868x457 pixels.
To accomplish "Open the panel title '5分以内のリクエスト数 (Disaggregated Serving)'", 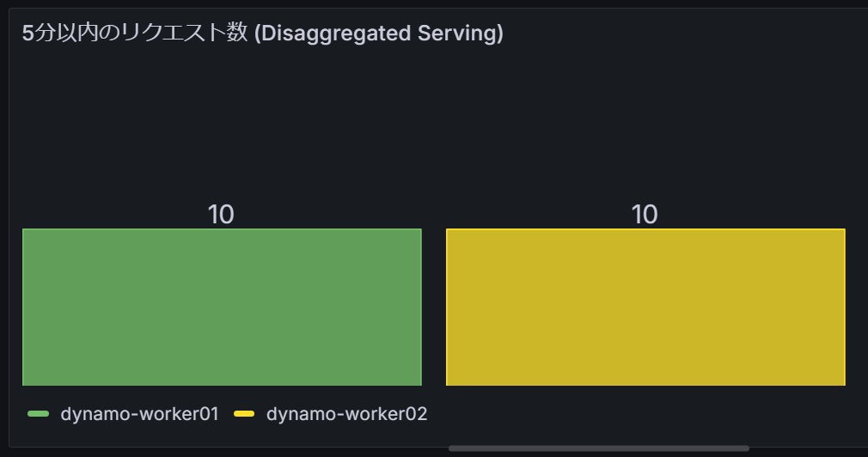I will tap(262, 34).
